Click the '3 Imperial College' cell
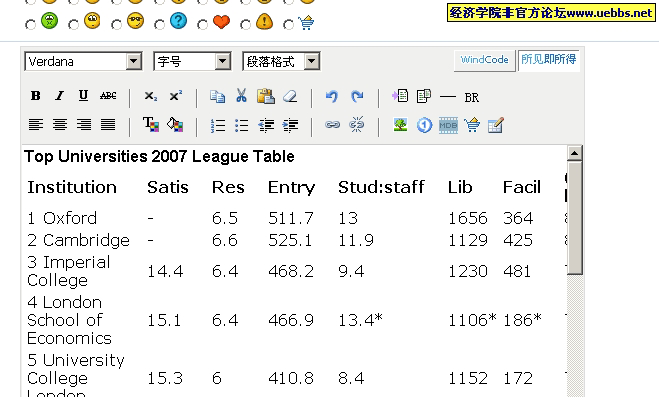This screenshot has width=659, height=397. point(69,271)
